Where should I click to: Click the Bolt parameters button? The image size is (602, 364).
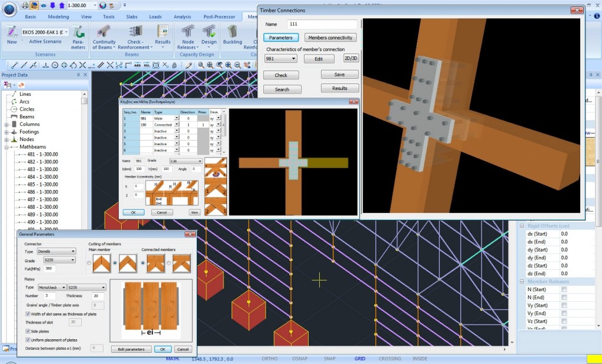point(131,349)
